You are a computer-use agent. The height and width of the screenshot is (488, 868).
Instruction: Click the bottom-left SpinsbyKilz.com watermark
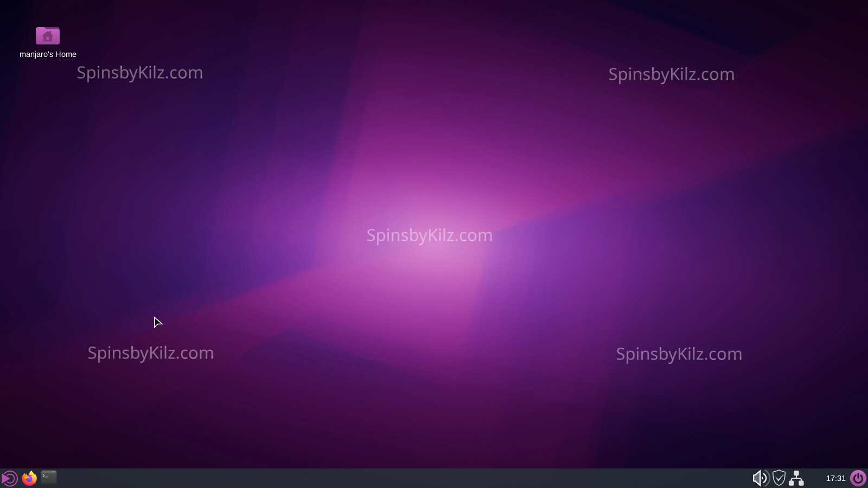coord(150,353)
